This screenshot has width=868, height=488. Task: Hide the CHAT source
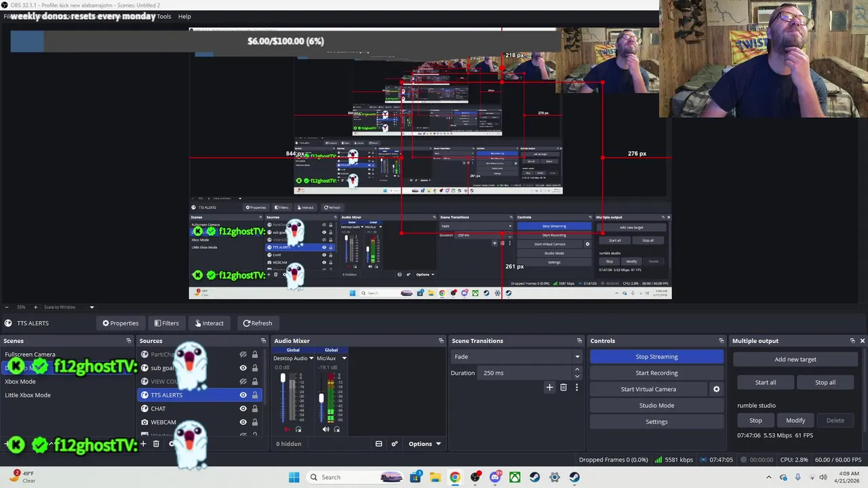(x=243, y=409)
